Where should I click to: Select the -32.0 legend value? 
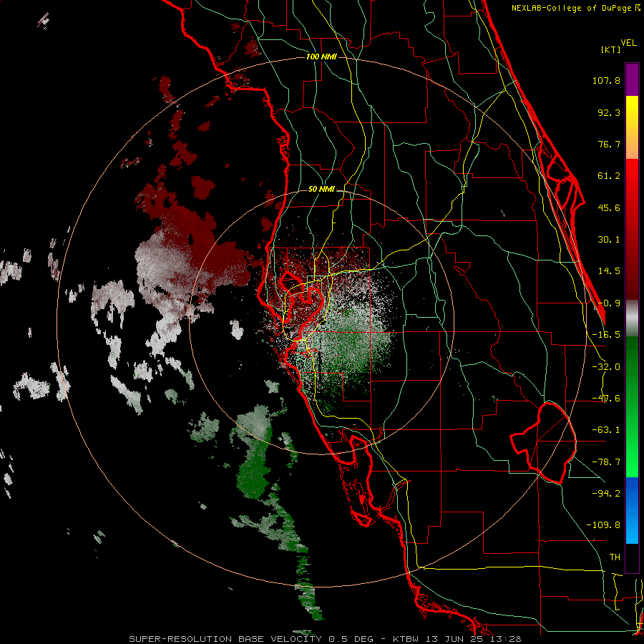point(606,367)
